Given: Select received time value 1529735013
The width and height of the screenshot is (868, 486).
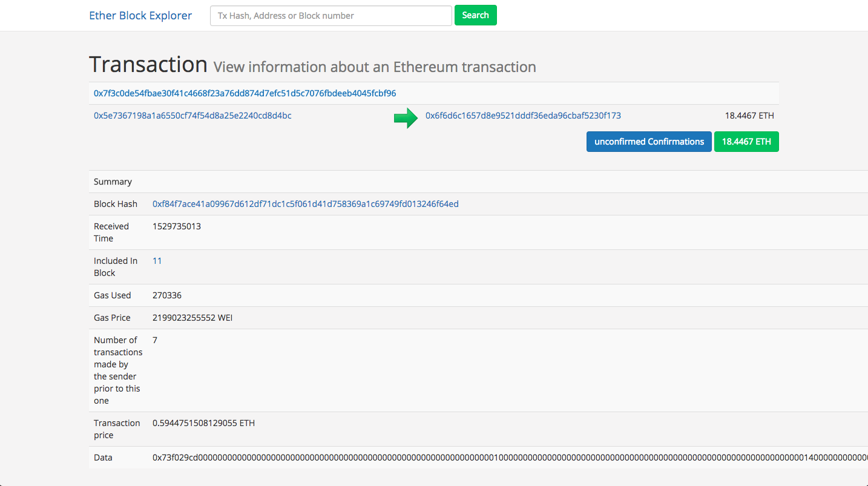Looking at the screenshot, I should coord(177,226).
